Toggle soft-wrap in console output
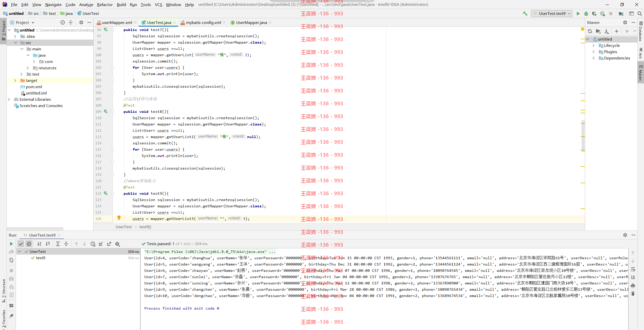 (633, 269)
